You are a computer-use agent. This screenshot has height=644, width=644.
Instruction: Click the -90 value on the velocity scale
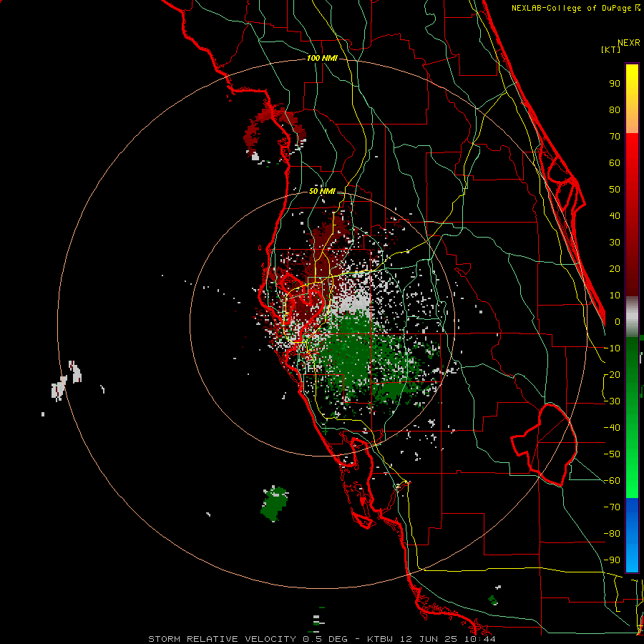tap(612, 560)
